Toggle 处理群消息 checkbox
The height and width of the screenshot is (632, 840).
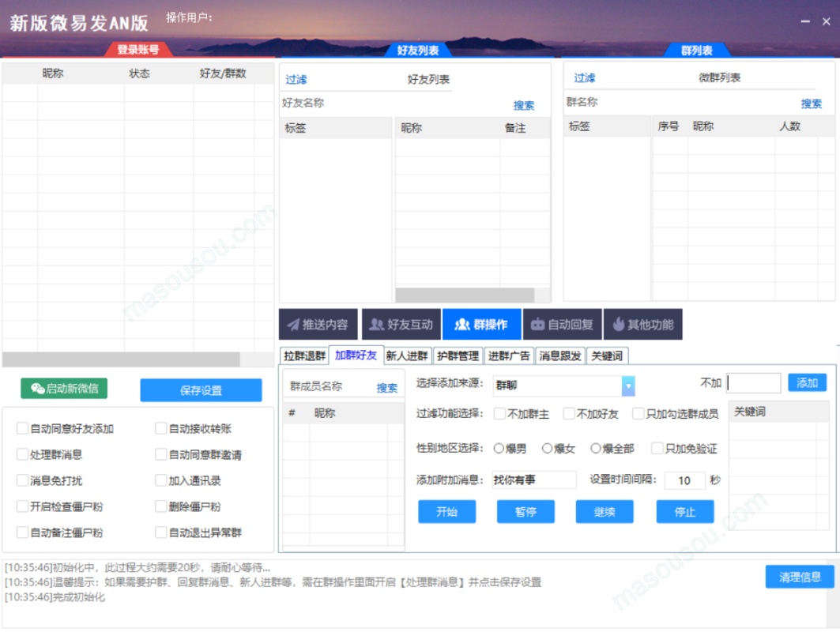pos(22,454)
